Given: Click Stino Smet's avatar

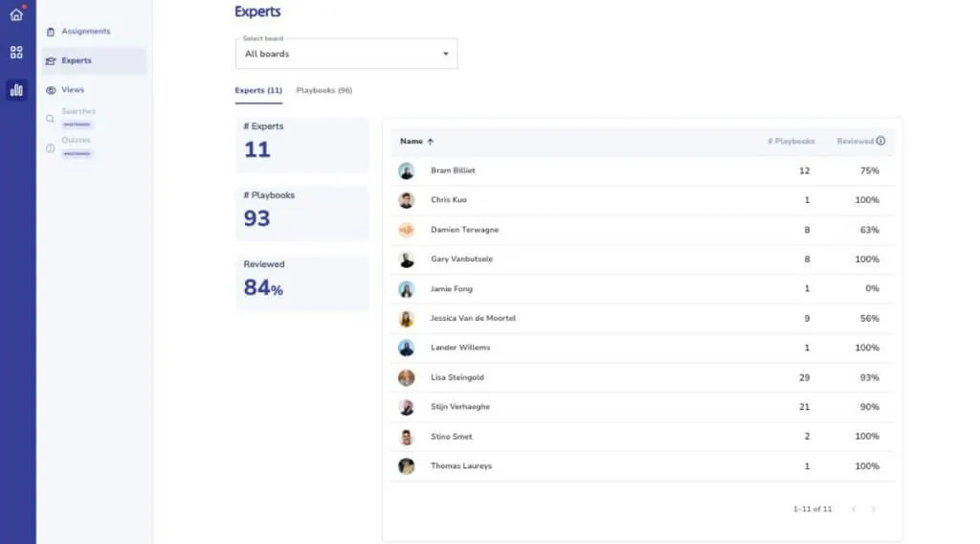Looking at the screenshot, I should [x=406, y=437].
